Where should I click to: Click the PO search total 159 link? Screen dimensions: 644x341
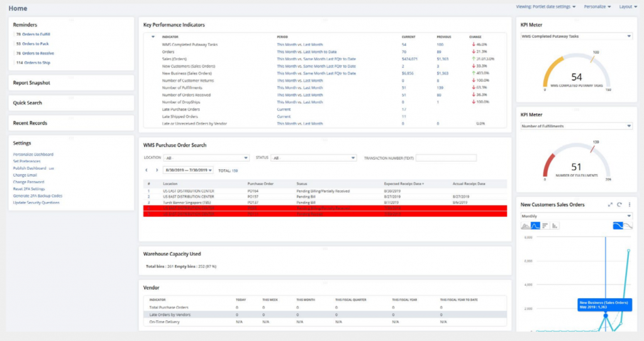pos(235,170)
